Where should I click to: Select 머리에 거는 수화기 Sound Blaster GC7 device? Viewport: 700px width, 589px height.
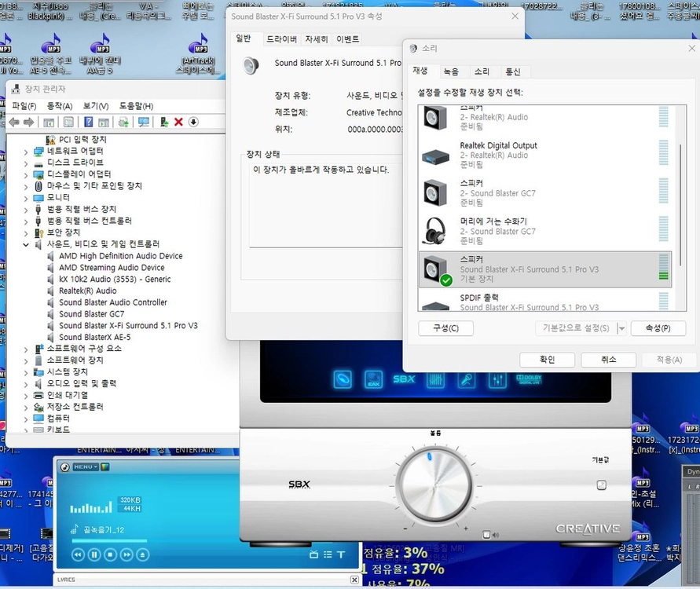click(545, 231)
